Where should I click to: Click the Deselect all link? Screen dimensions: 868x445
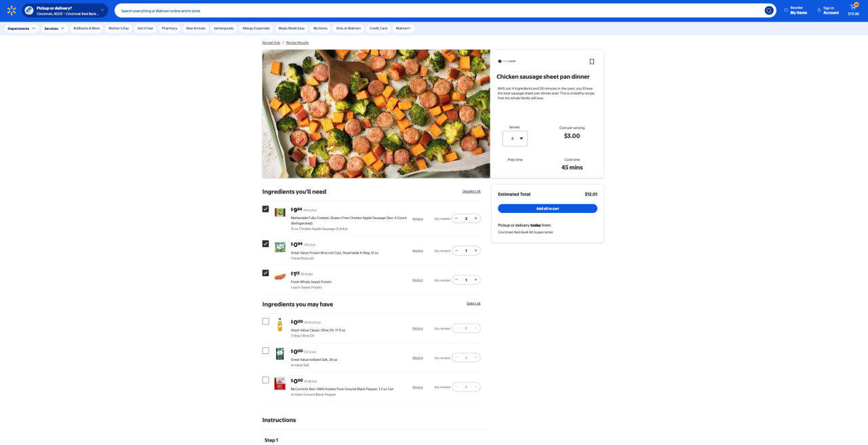471,191
